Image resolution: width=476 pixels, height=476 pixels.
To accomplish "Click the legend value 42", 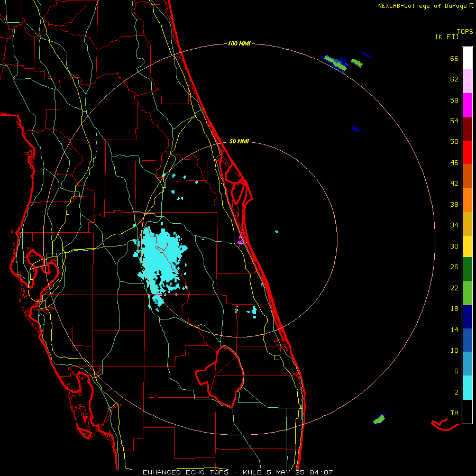I will click(x=454, y=184).
